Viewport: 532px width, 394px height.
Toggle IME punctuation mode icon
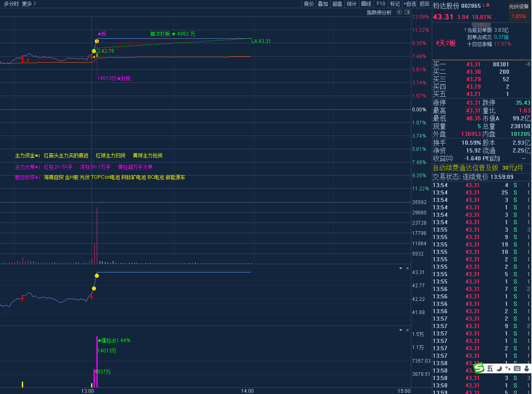pyautogui.click(x=508, y=368)
